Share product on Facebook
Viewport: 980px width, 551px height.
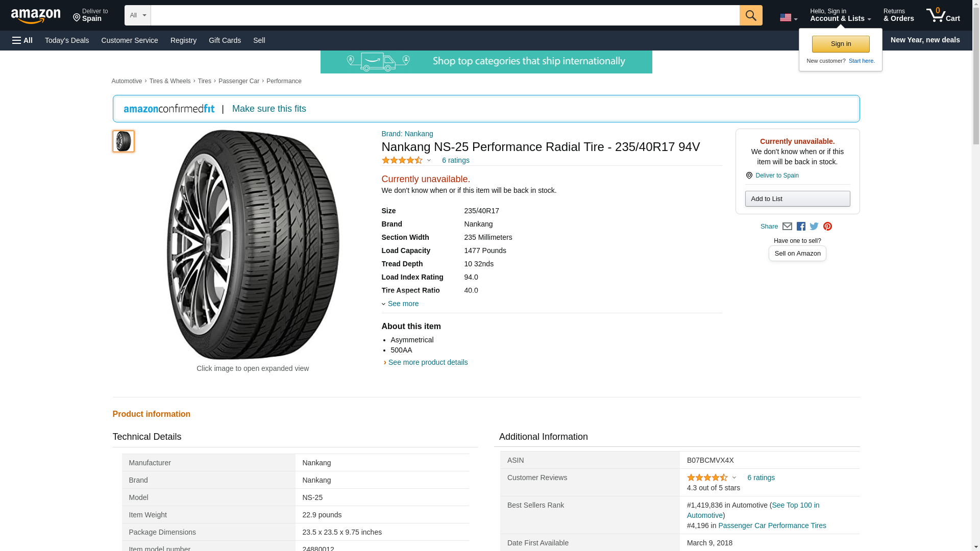[801, 227]
